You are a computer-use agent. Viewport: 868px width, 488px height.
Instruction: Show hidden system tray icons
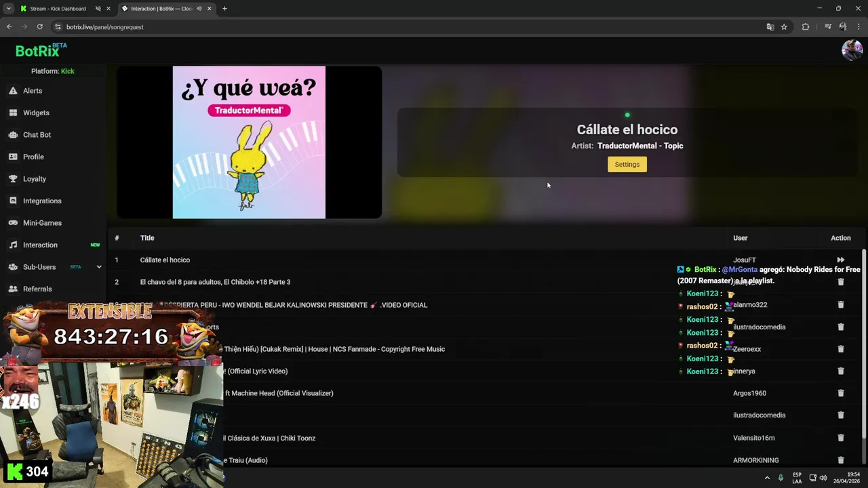(x=767, y=478)
